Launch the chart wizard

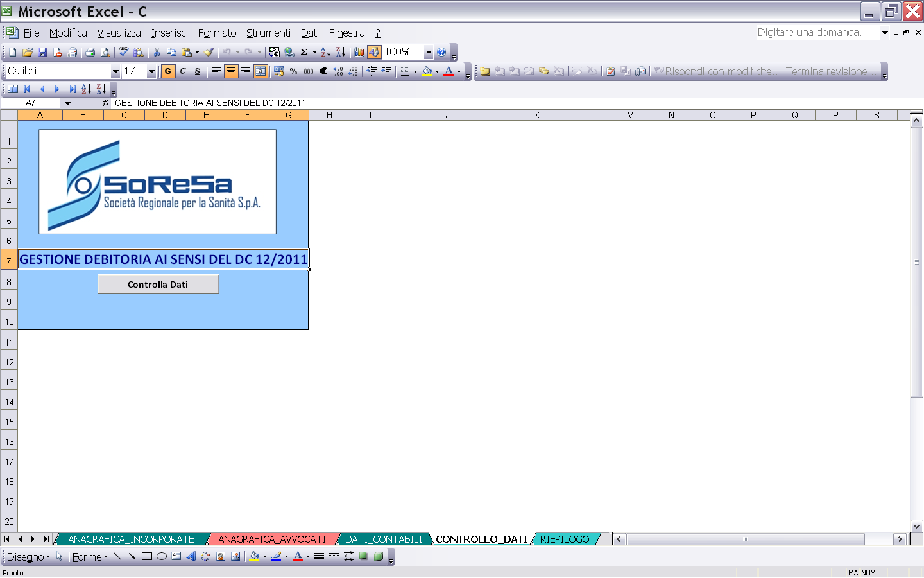point(359,52)
